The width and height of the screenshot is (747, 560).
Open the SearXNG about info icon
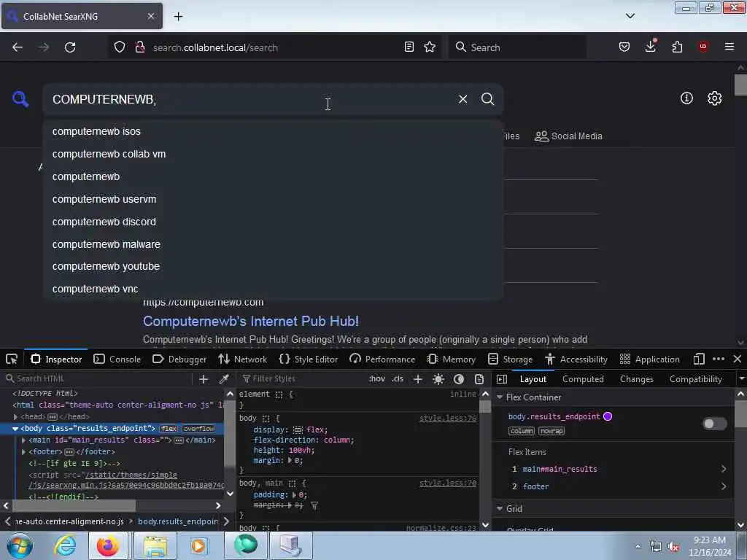pos(686,98)
